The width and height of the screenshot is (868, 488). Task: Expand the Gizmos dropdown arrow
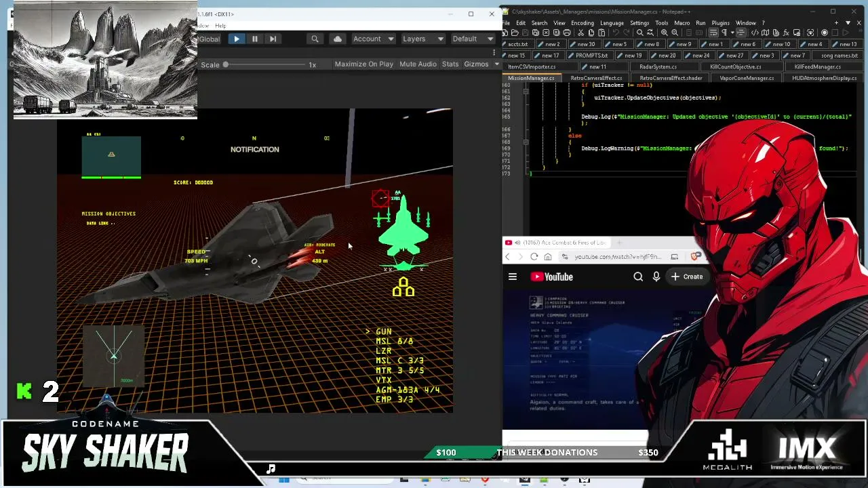click(x=496, y=64)
